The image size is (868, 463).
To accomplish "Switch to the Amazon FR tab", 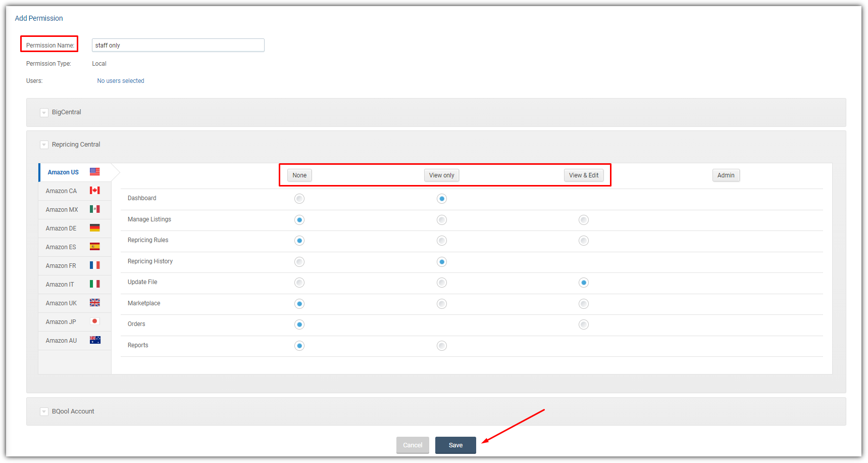I will tap(75, 266).
